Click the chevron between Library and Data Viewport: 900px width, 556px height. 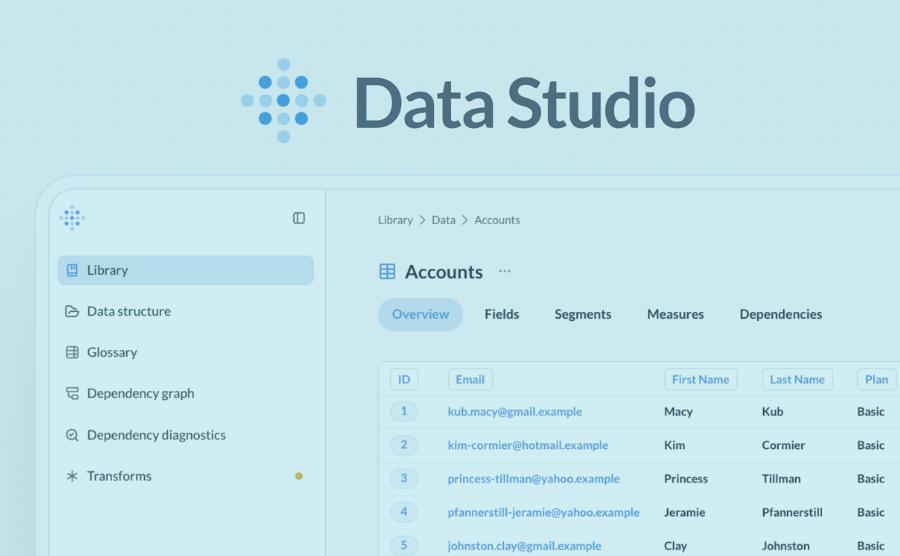tap(422, 220)
